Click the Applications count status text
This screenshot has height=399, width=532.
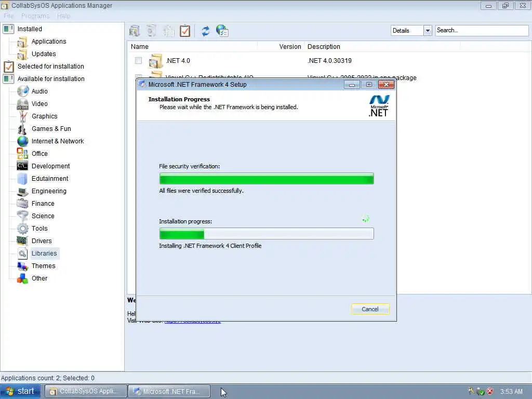[x=47, y=378]
